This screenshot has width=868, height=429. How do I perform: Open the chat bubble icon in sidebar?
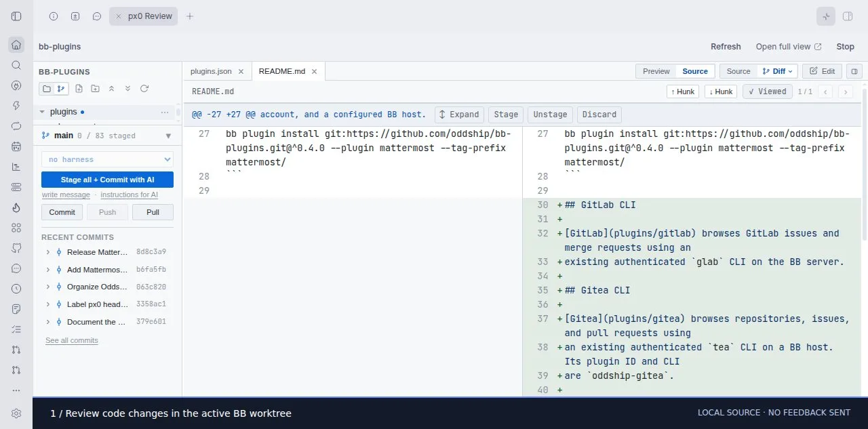(16, 268)
